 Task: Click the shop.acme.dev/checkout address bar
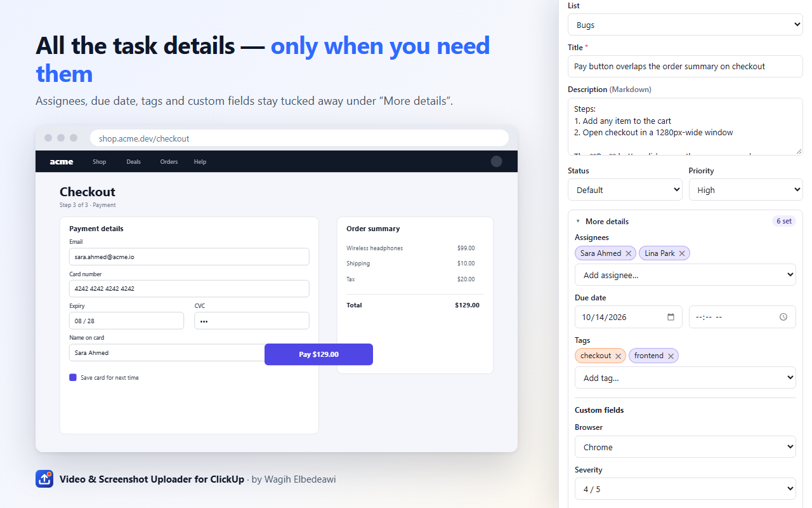point(299,138)
